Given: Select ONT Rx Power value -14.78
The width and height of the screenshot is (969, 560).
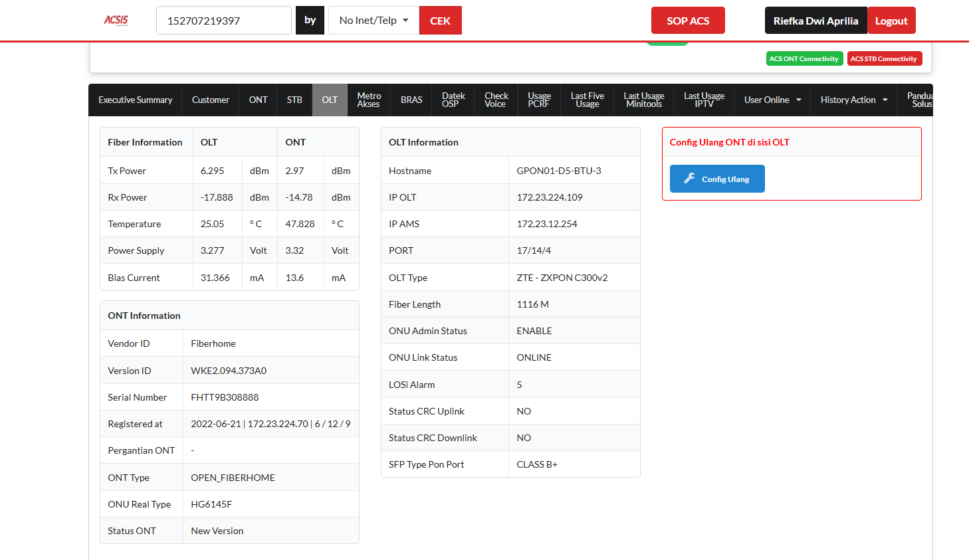Looking at the screenshot, I should click(299, 197).
